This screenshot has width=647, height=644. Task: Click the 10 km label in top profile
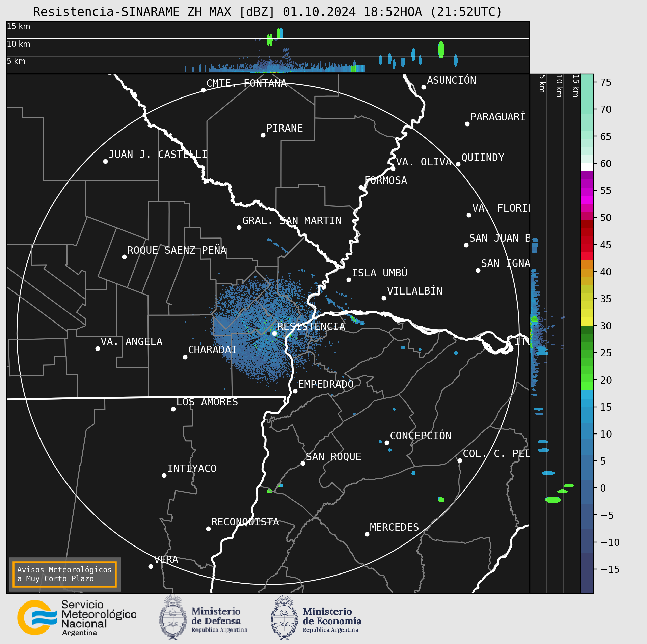pos(19,44)
